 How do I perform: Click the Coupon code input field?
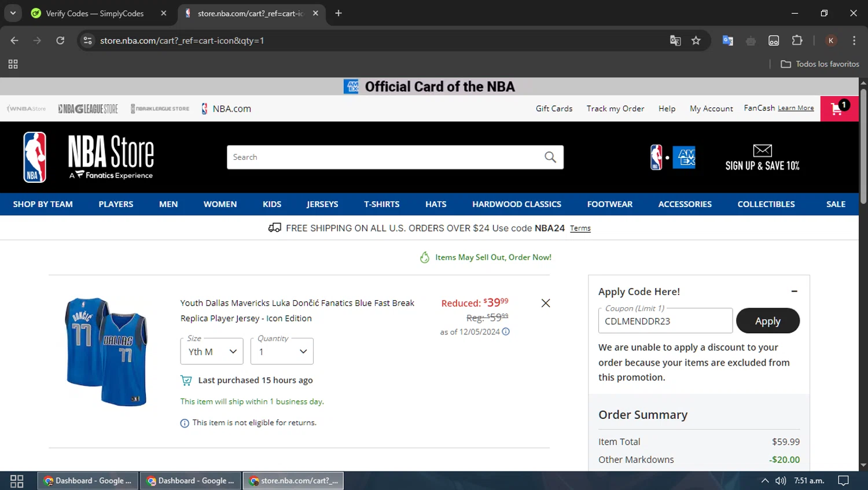[665, 321]
